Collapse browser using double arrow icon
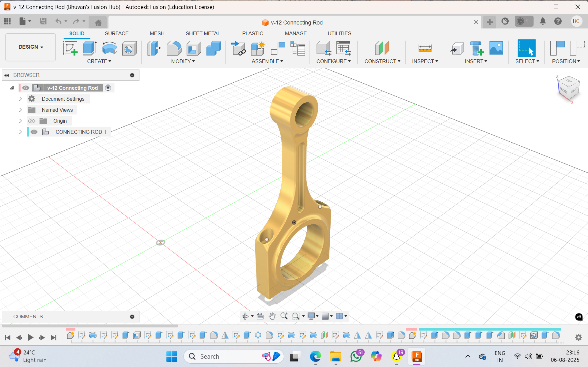 click(x=6, y=75)
